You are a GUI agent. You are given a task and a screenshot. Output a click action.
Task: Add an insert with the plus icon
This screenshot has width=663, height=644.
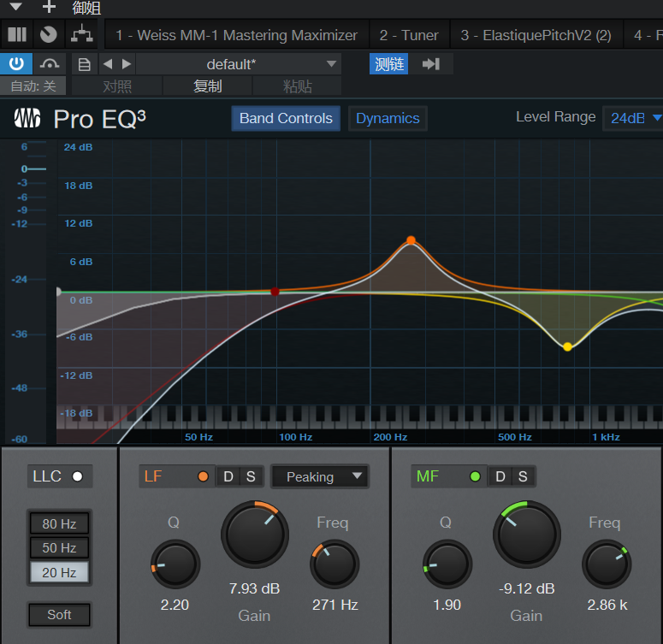tap(49, 6)
